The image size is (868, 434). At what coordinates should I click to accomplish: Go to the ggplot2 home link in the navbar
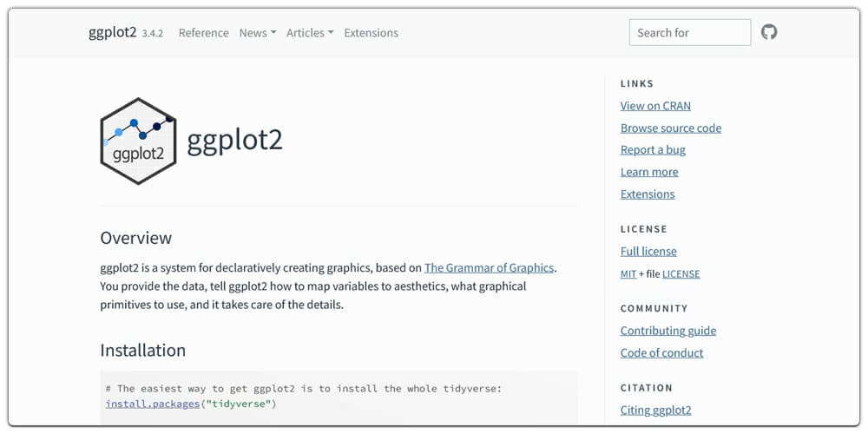112,33
